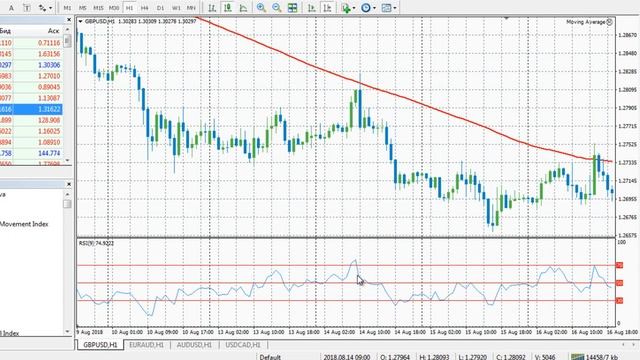Select the highlighted row with ask 1.31622

tap(31, 109)
